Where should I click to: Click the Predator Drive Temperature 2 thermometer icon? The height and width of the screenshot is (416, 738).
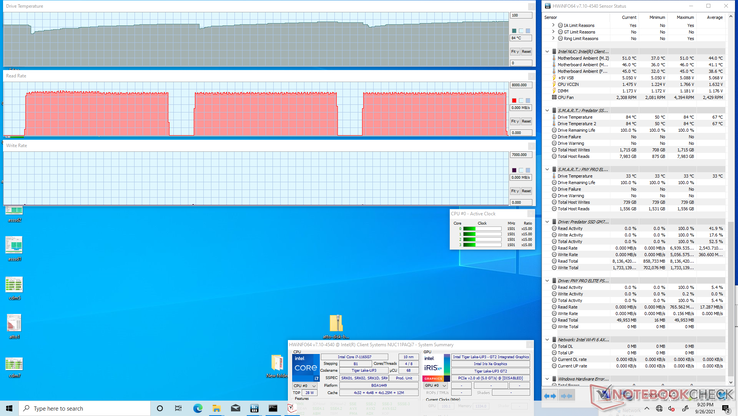click(554, 124)
